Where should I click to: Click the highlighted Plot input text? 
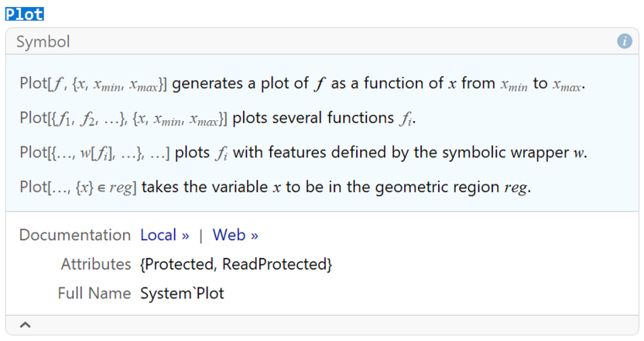click(24, 13)
